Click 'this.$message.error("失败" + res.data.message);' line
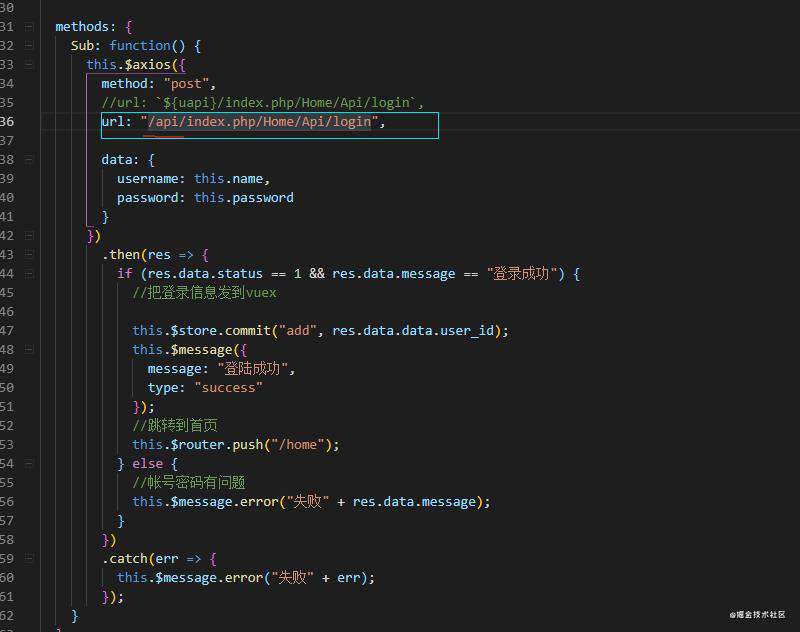This screenshot has height=632, width=800. 311,502
